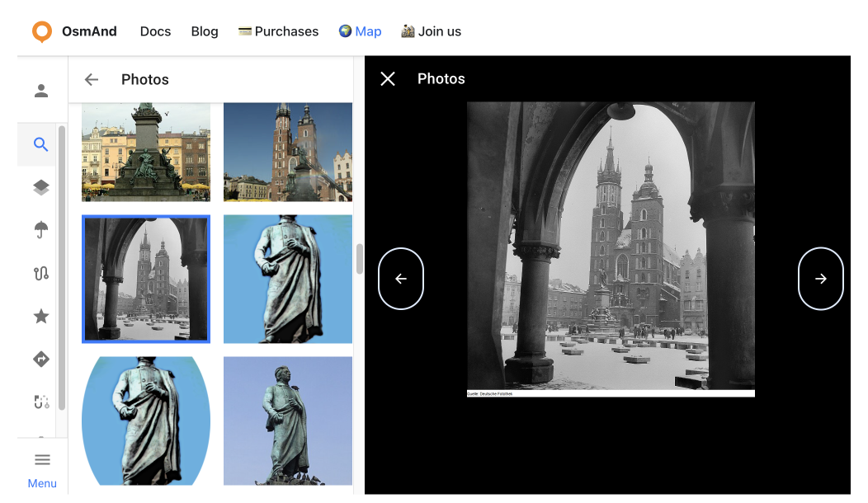Close the photo viewer with X
The image size is (868, 503).
pyautogui.click(x=388, y=78)
